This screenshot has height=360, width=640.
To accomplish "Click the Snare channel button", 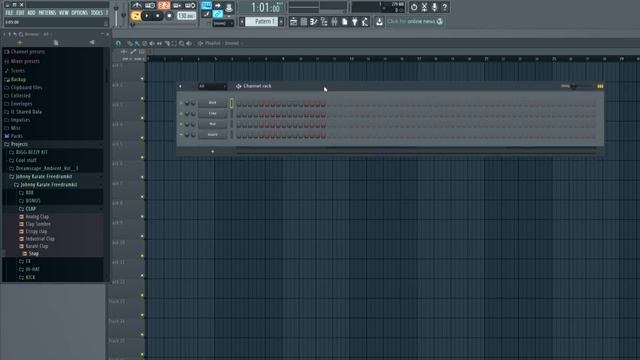I will tap(212, 135).
